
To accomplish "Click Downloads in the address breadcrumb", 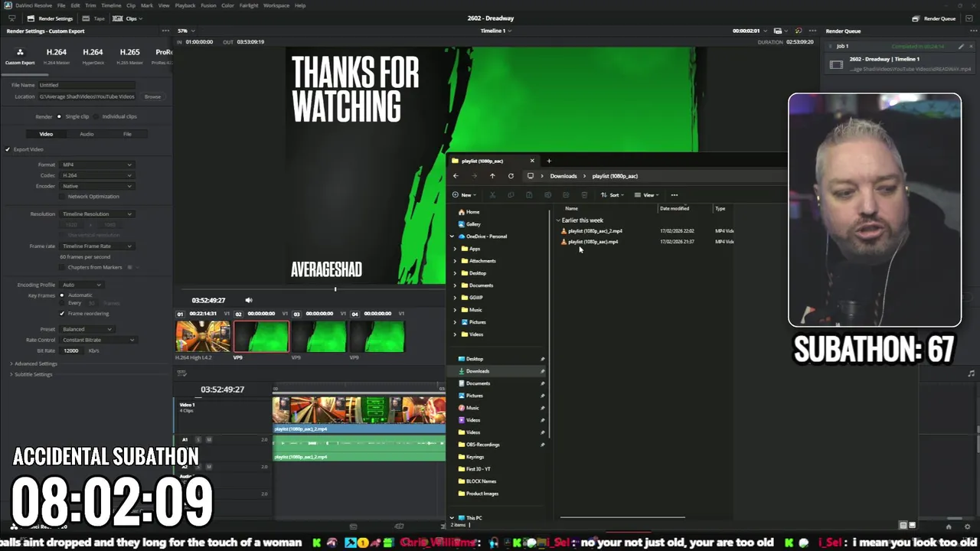I will tap(563, 176).
